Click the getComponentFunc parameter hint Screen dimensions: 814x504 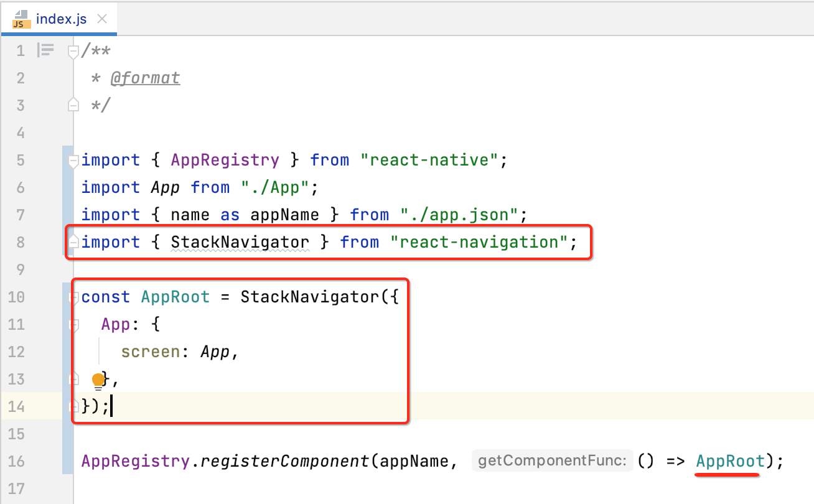click(x=552, y=461)
